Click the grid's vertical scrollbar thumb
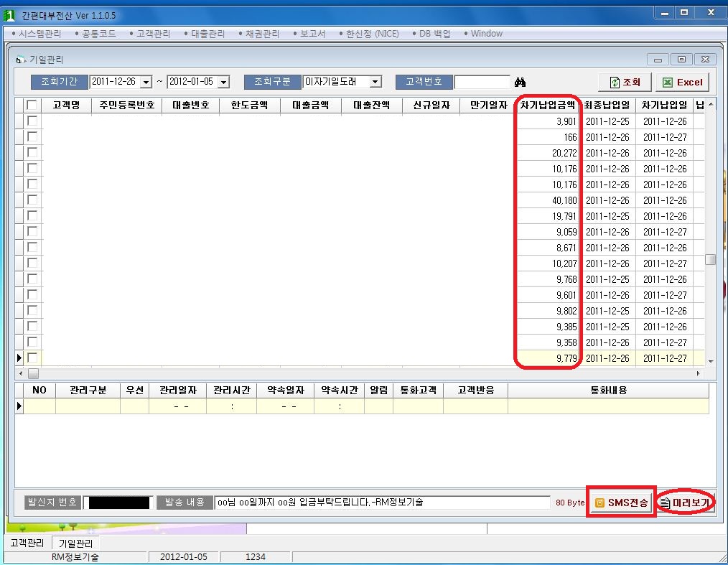Viewport: 728px width, 565px height. point(711,260)
